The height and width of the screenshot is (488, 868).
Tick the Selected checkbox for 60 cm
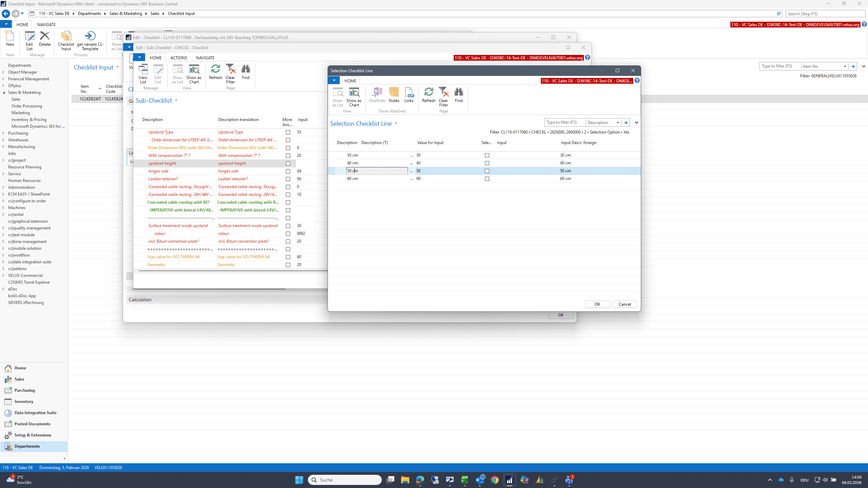[x=487, y=179]
